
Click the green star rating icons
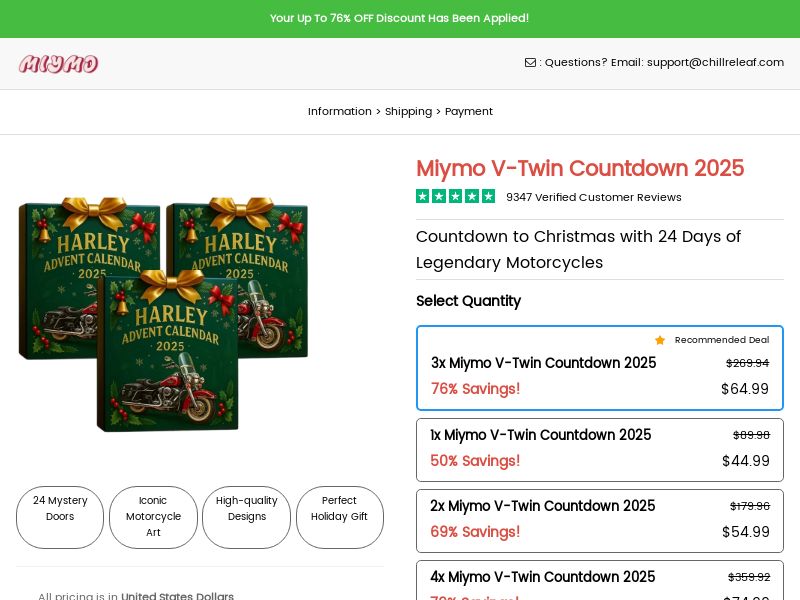point(455,196)
